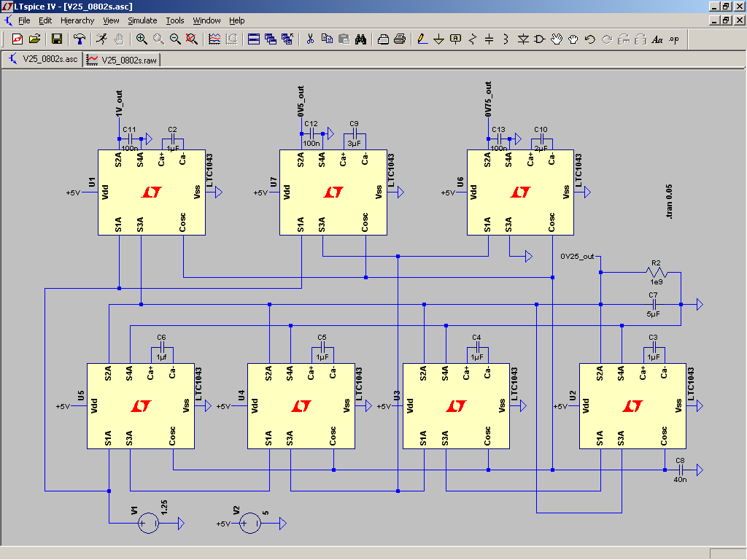This screenshot has width=747, height=560.
Task: Click the Open file folder icon
Action: click(34, 39)
